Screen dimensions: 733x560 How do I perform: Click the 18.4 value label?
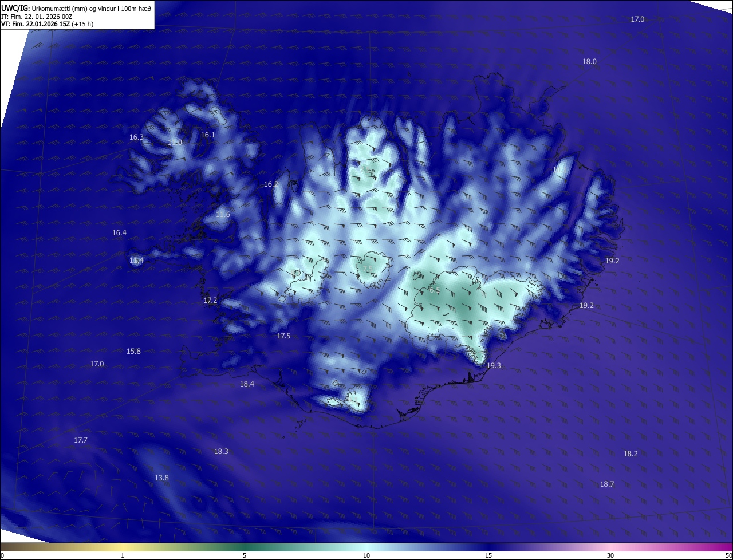pos(247,384)
